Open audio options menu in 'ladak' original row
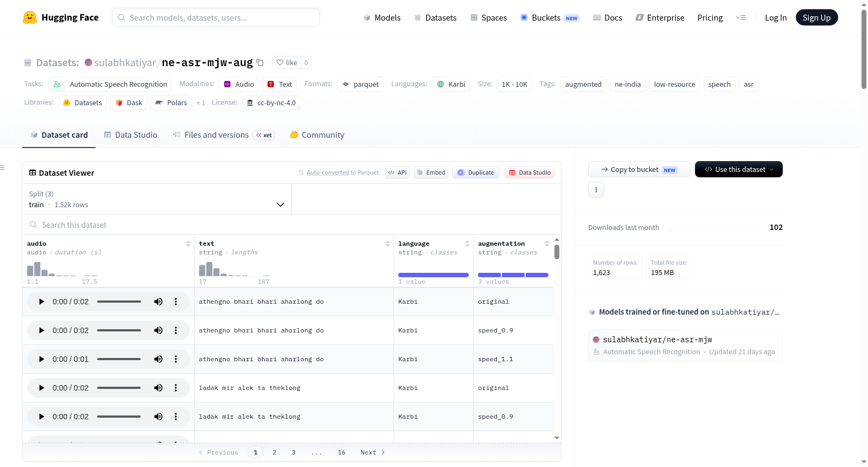 point(176,388)
